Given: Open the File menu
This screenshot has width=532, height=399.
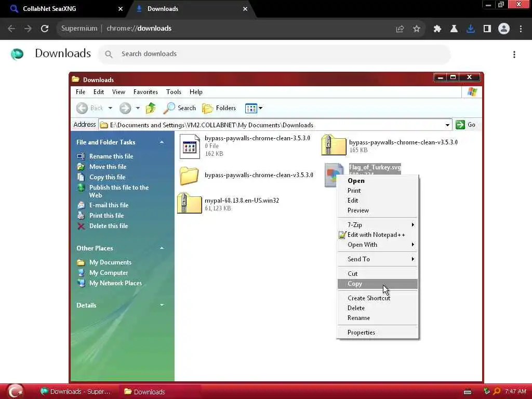Looking at the screenshot, I should (x=81, y=92).
